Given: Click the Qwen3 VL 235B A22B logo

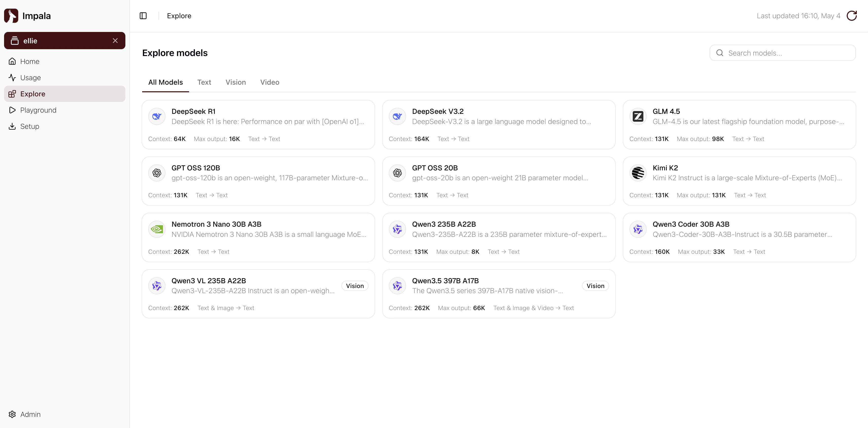Looking at the screenshot, I should click(157, 286).
